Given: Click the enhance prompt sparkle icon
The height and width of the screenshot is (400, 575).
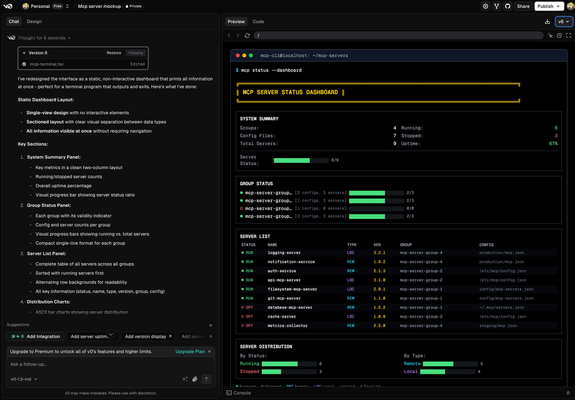Looking at the screenshot, I should pos(185,379).
